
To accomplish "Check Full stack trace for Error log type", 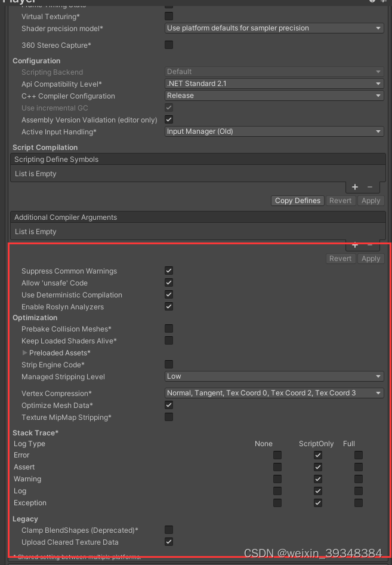I will point(358,455).
